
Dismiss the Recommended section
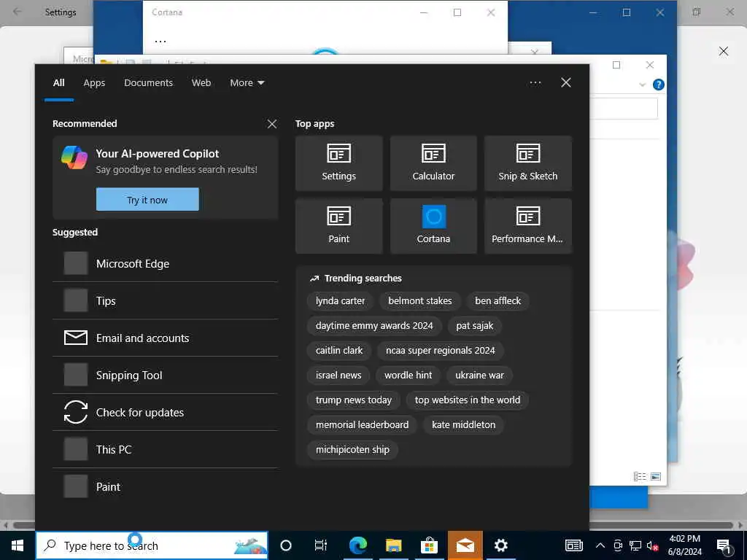pyautogui.click(x=272, y=124)
